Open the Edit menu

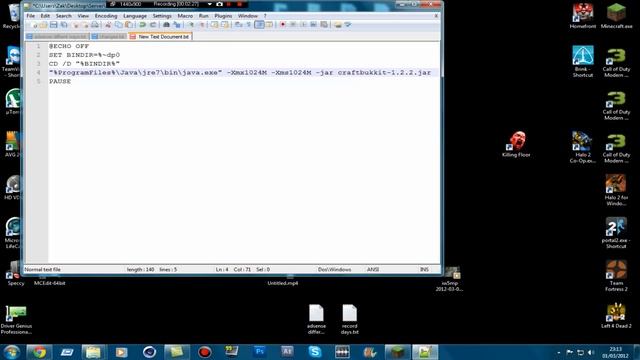[x=45, y=16]
